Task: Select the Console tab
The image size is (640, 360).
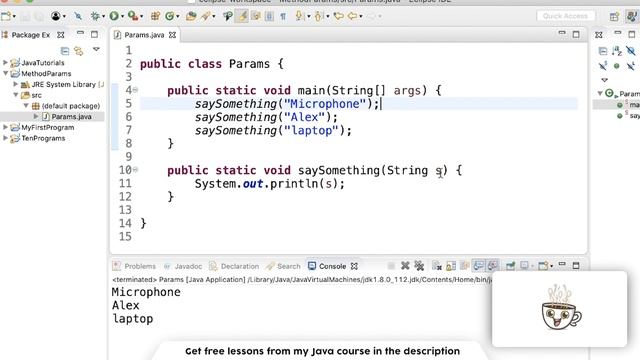Action: [x=332, y=266]
